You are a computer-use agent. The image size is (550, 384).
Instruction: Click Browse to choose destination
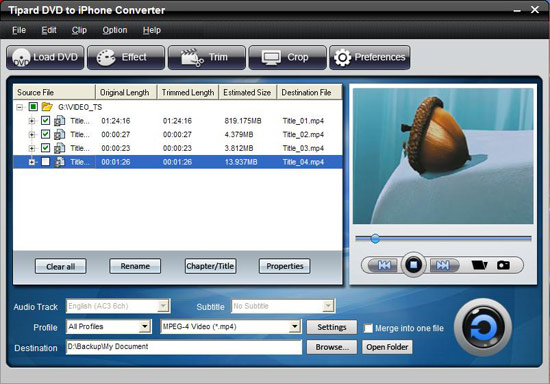(332, 347)
